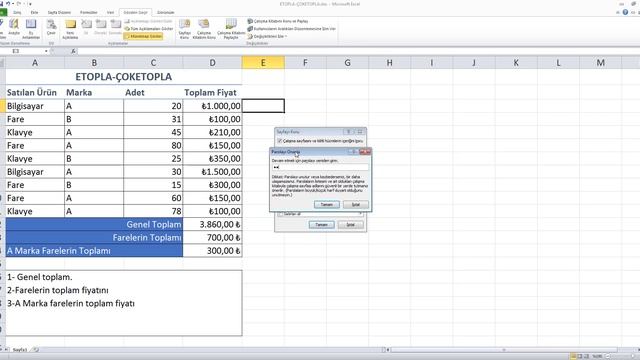The image size is (640, 360).
Task: Select column A header
Action: [x=35, y=62]
